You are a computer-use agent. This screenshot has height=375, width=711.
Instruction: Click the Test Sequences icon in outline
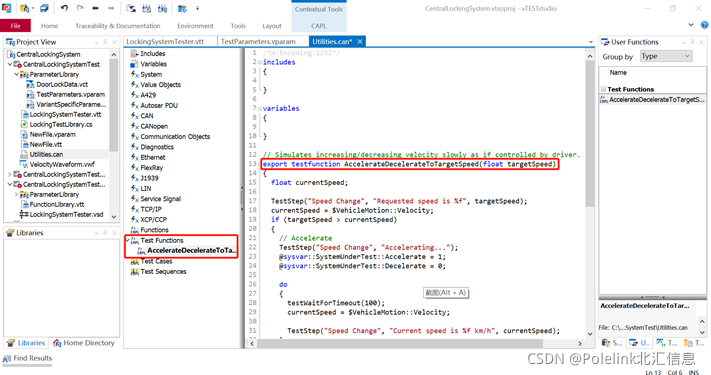point(135,272)
